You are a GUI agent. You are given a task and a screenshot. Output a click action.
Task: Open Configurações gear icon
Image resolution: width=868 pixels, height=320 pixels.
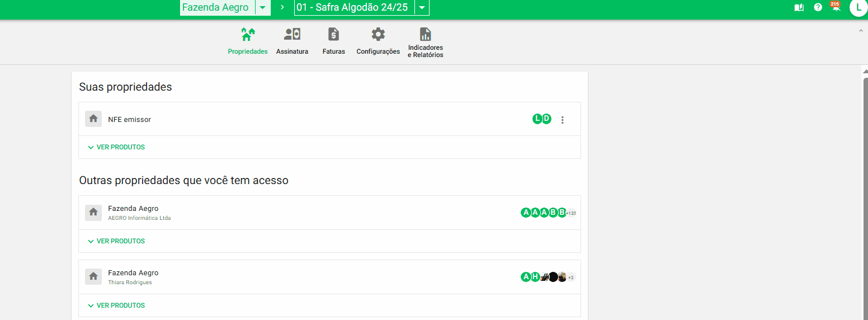378,35
